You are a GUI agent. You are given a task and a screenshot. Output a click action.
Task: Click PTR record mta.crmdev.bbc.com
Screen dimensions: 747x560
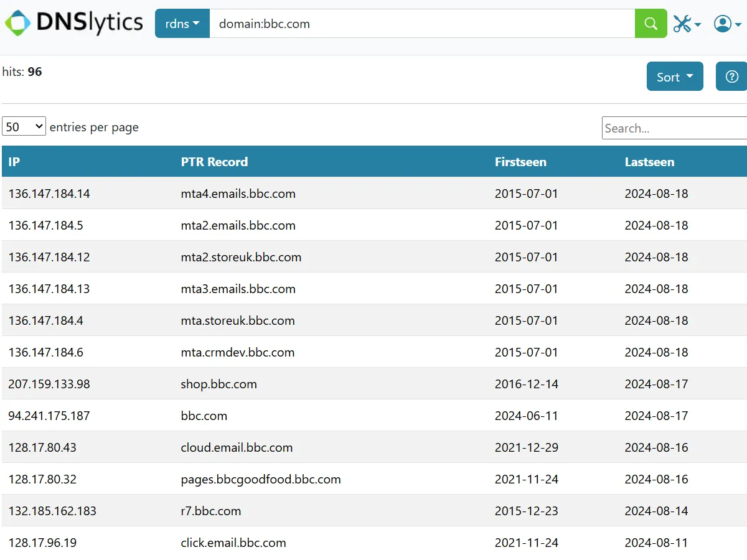pyautogui.click(x=238, y=352)
